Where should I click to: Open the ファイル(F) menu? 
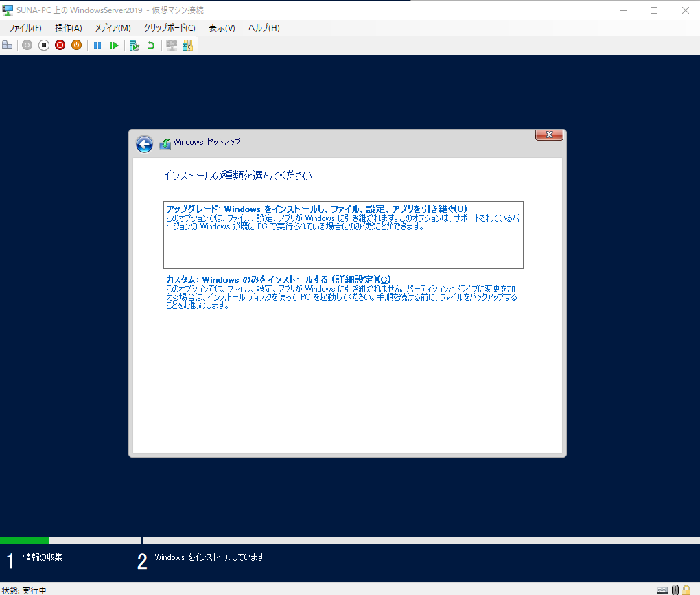pos(25,27)
